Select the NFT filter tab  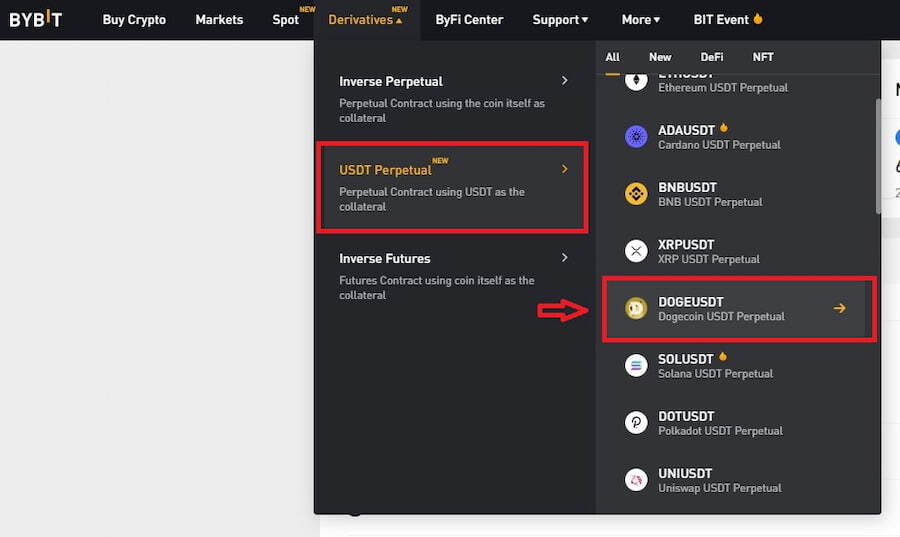click(x=763, y=57)
